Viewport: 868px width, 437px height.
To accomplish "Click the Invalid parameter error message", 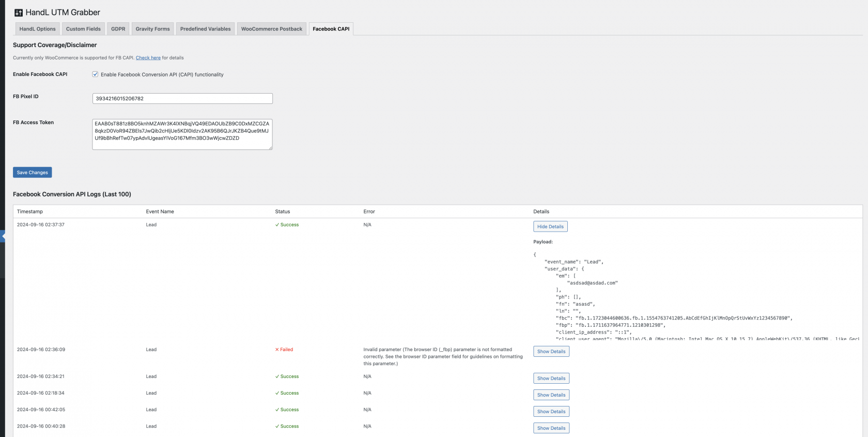I will point(443,357).
